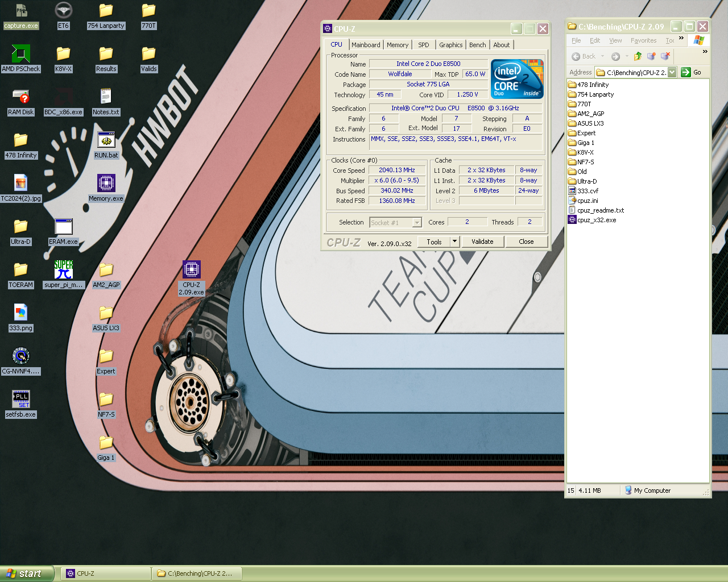
Task: Click the RAM Disk desktop icon
Action: point(21,102)
